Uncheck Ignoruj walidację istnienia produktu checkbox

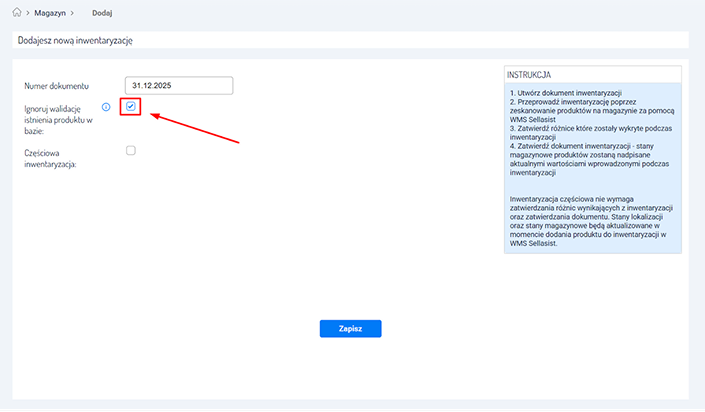tap(130, 106)
